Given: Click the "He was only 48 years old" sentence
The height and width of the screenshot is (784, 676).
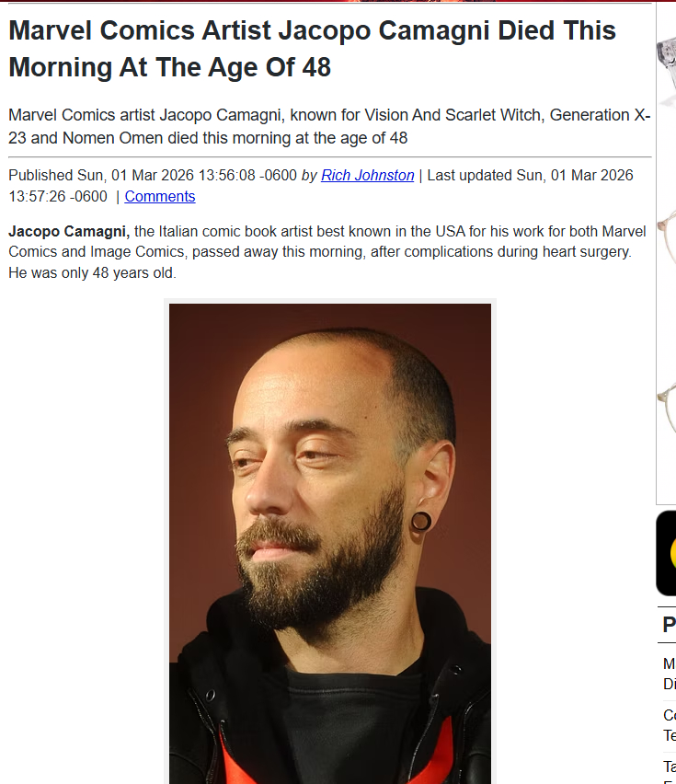Looking at the screenshot, I should coord(92,273).
